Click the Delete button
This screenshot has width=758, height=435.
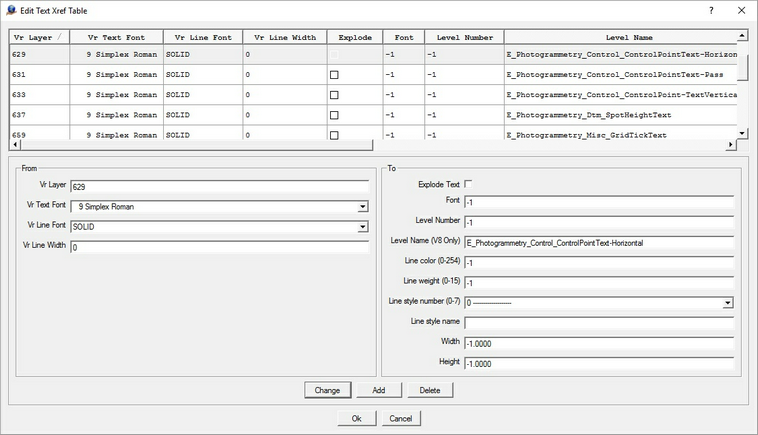pos(430,390)
